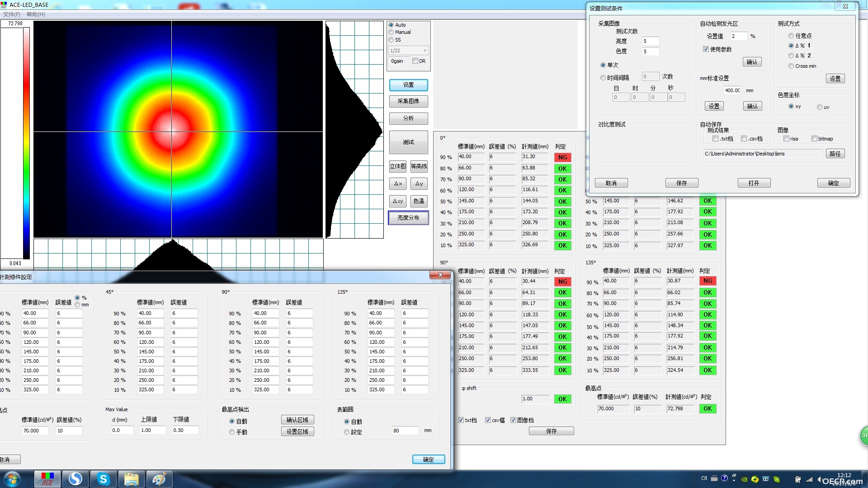Click the luminance color scale bar
Screen dimensions: 868x488
pyautogui.click(x=26, y=143)
